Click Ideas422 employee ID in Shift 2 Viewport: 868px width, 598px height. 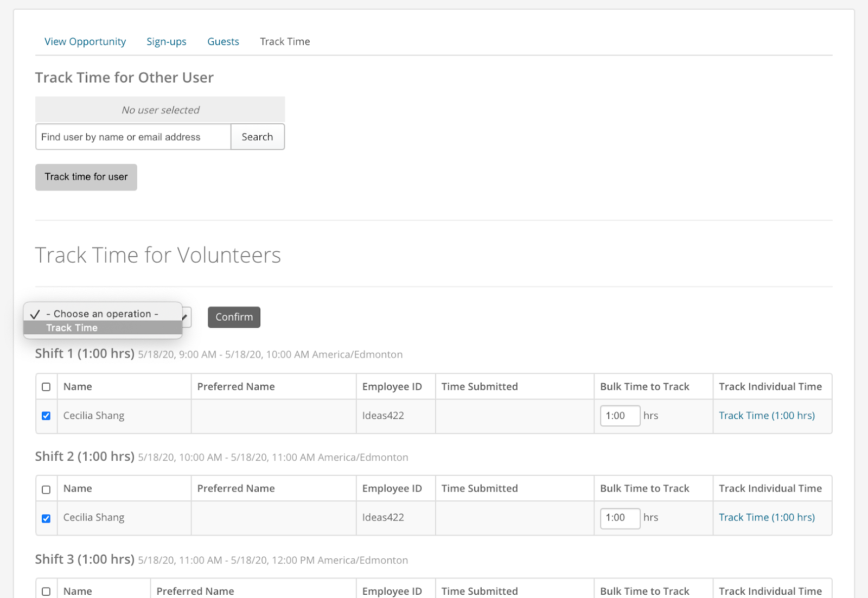pyautogui.click(x=383, y=518)
